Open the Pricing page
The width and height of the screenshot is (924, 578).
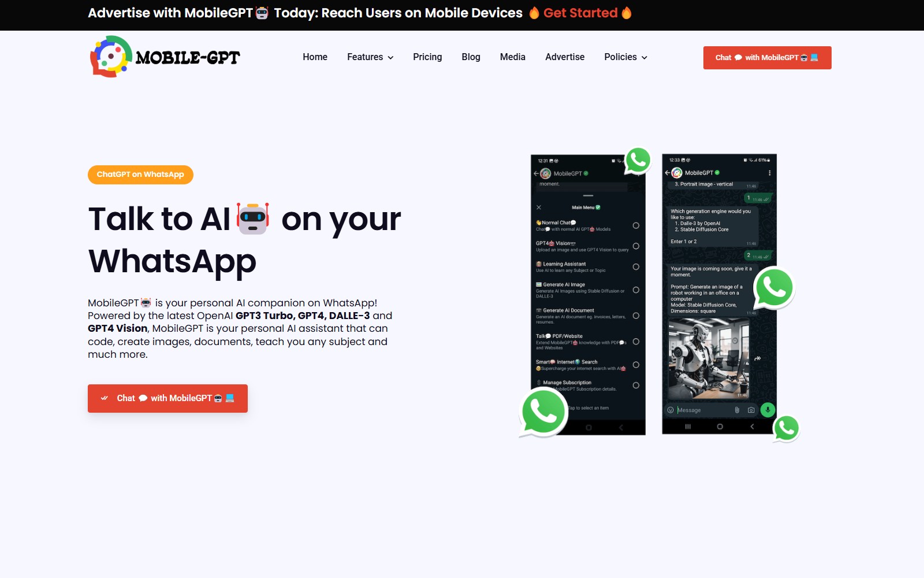point(427,57)
